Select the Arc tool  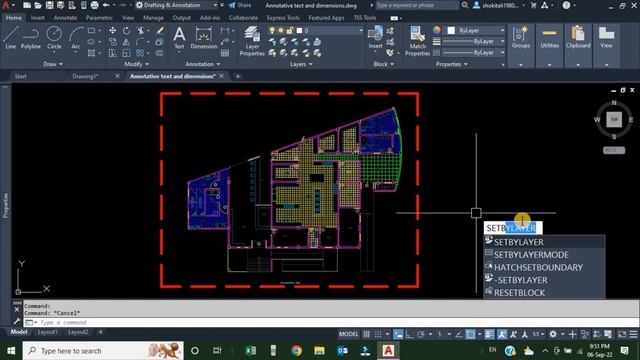(x=76, y=38)
